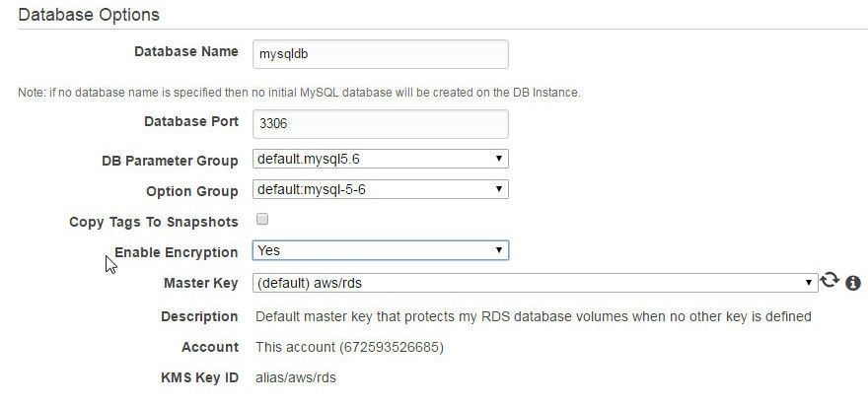Focus the Database Port field showing 3306
Image resolution: width=868 pixels, height=405 pixels.
[381, 124]
